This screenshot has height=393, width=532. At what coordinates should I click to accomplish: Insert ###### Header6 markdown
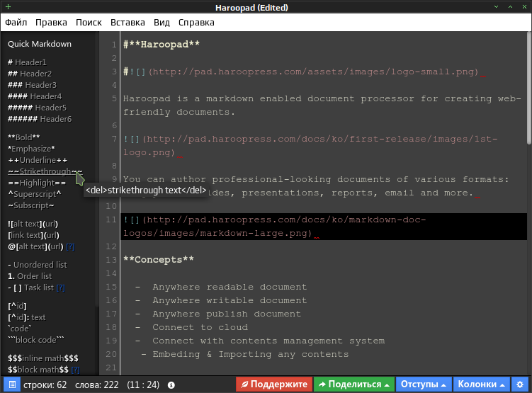point(40,119)
